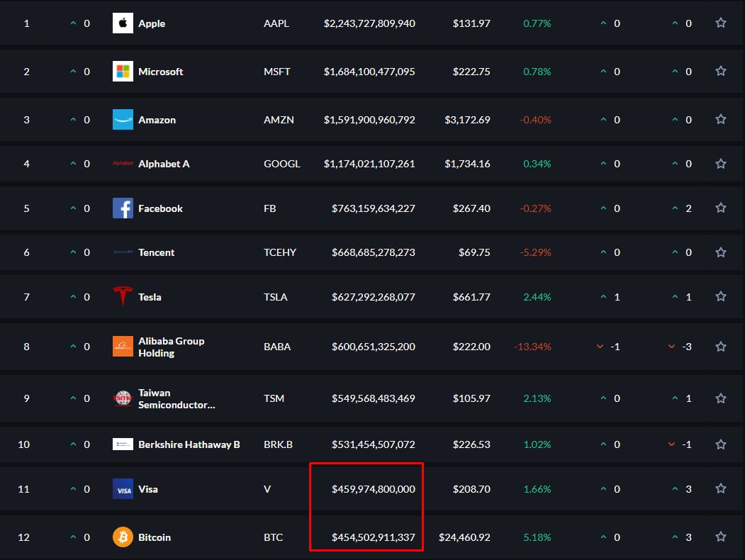This screenshot has height=560, width=745.
Task: Star the Tencent row
Action: point(720,252)
